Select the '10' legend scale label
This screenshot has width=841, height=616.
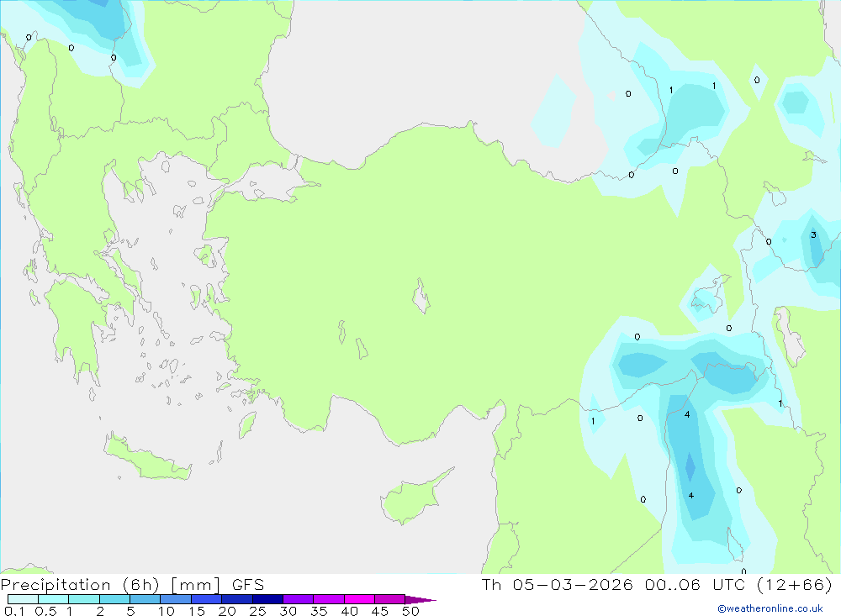tap(167, 611)
